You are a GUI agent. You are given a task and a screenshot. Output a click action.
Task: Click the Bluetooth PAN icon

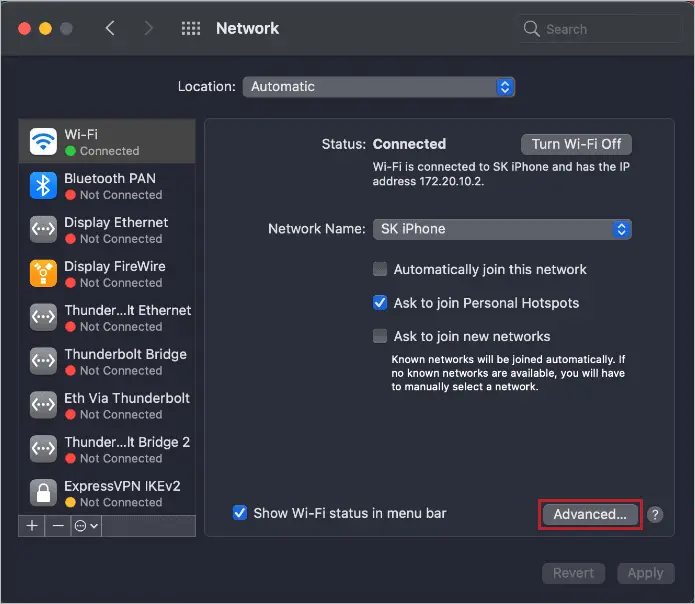tap(43, 186)
